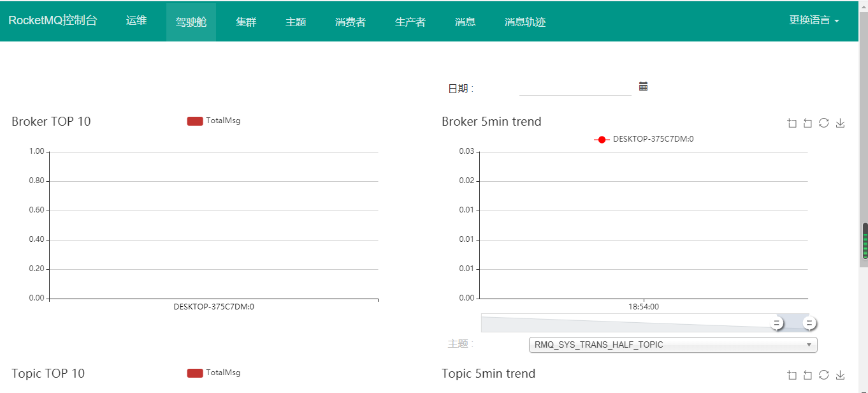Click the right handle of the time range slider
The height and width of the screenshot is (393, 868).
click(x=809, y=323)
